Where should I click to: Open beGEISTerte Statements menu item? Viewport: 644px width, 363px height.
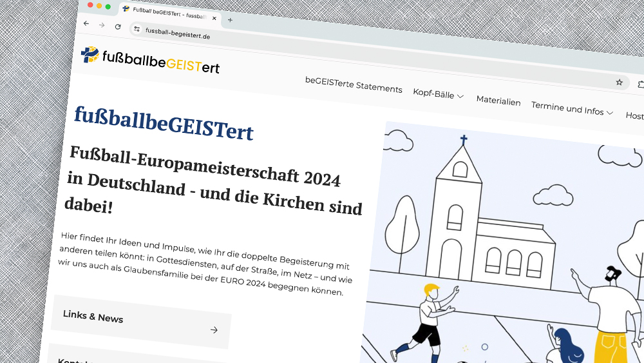pos(354,84)
